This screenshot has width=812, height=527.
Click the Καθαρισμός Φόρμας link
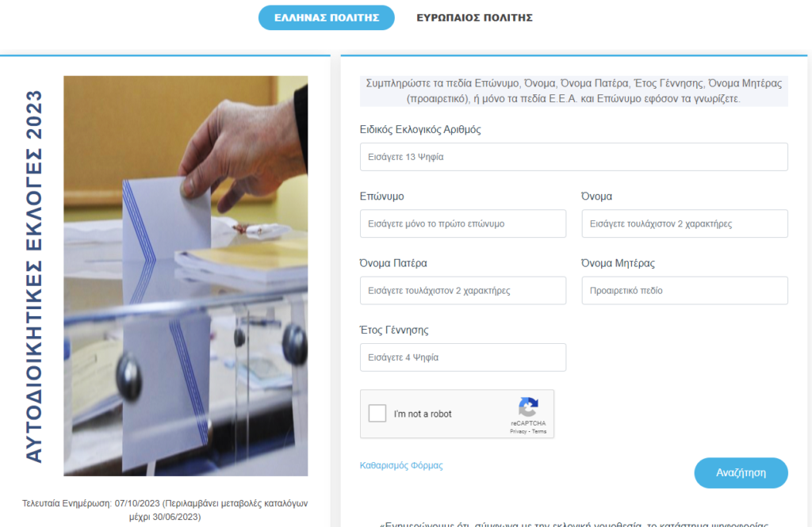point(401,465)
